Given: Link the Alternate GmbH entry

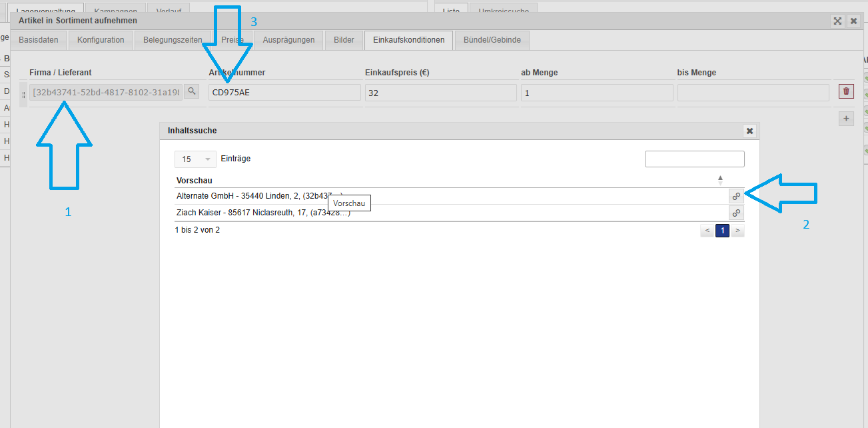Looking at the screenshot, I should tap(736, 196).
